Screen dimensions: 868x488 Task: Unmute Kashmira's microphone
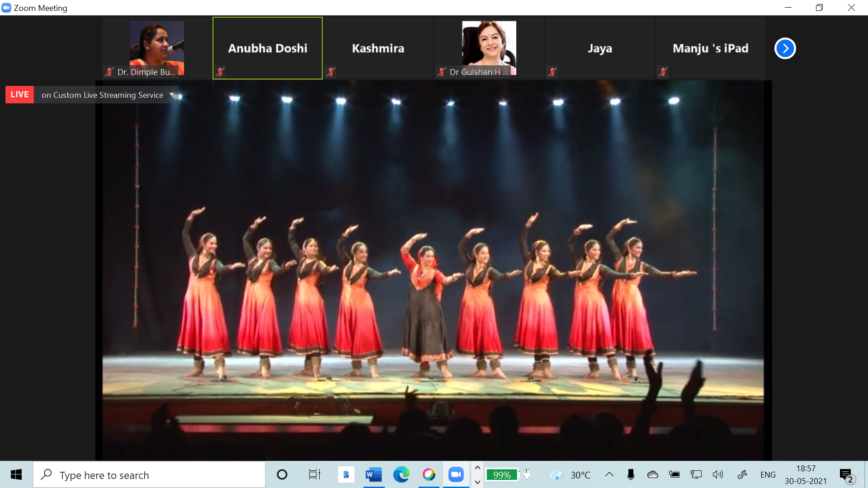coord(330,71)
